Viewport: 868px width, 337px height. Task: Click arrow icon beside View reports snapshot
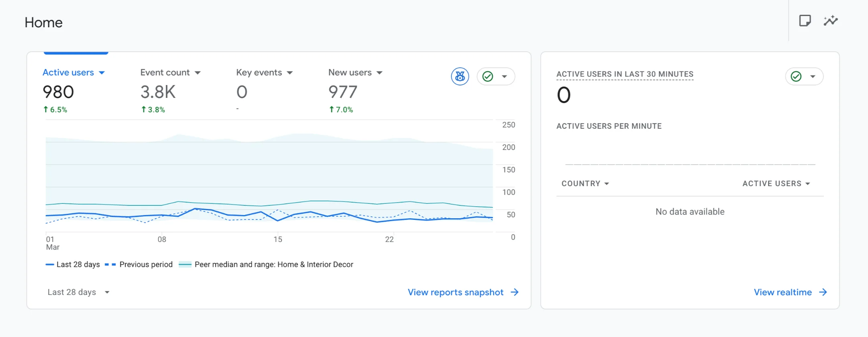[515, 292]
